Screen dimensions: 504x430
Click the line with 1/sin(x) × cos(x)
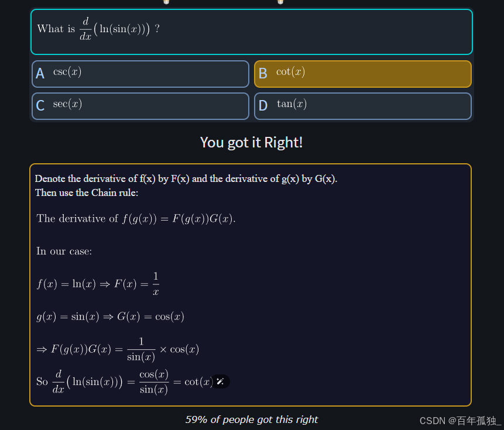click(x=118, y=349)
